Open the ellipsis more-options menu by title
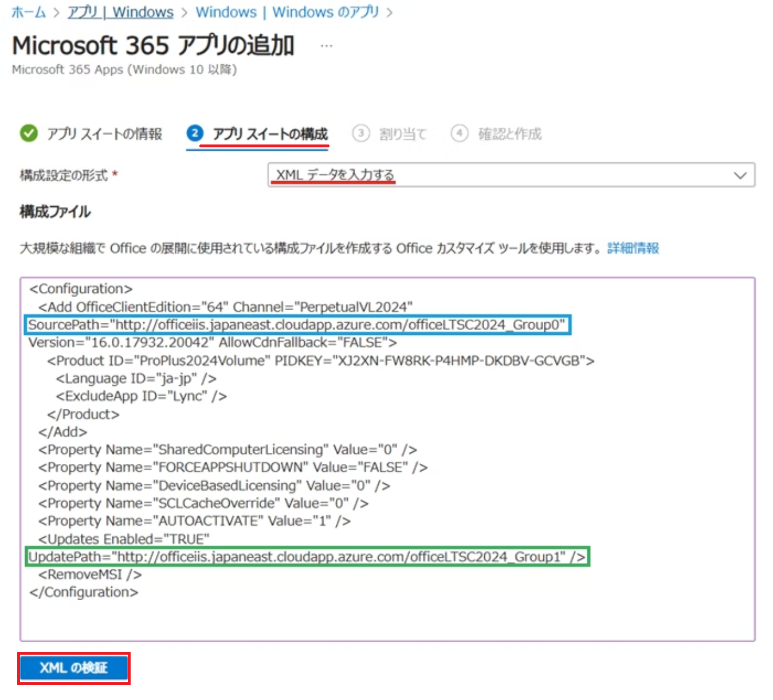This screenshot has width=773, height=700. 326,46
